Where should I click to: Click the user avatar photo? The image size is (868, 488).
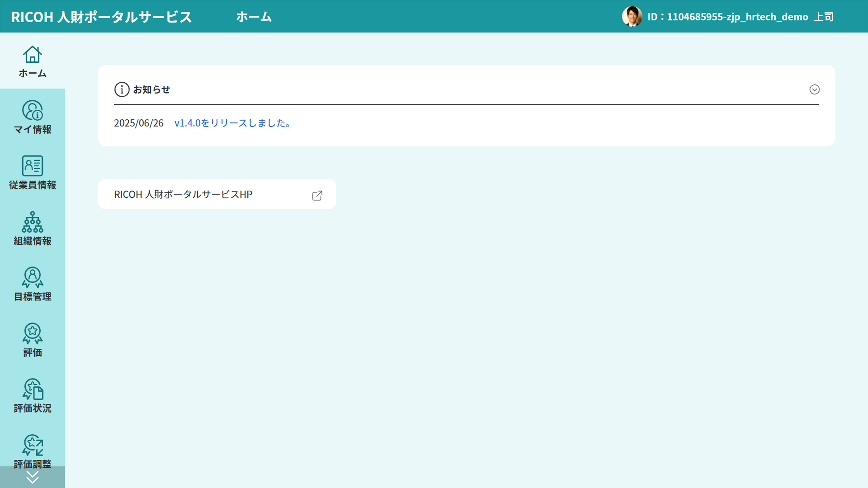tap(632, 16)
